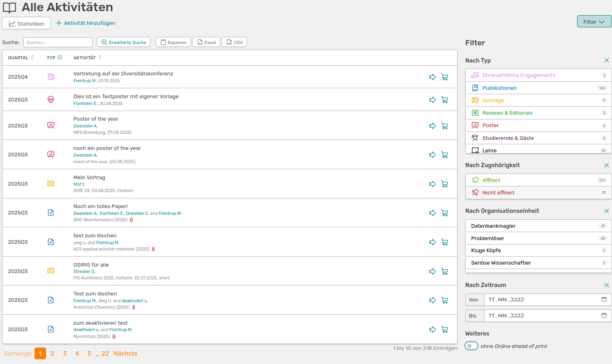The width and height of the screenshot is (612, 364).
Task: Click 'Aktivität hinzufügen' link
Action: click(x=85, y=23)
